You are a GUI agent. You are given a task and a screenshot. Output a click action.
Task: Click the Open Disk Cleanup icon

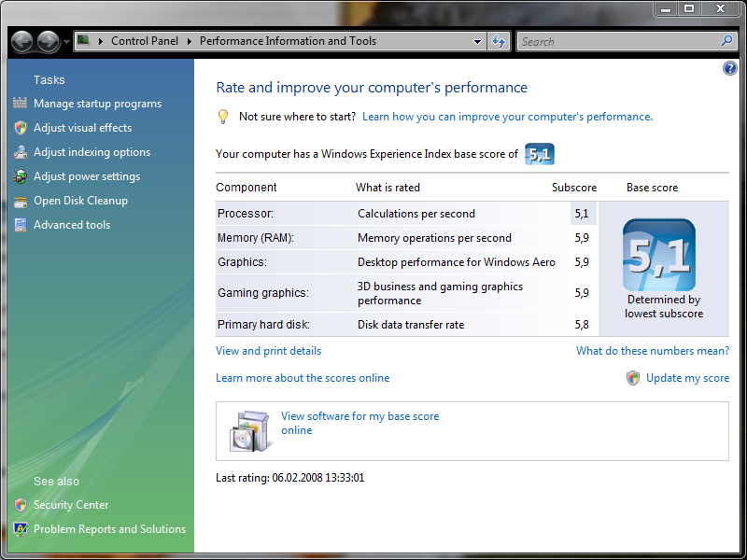pos(20,202)
